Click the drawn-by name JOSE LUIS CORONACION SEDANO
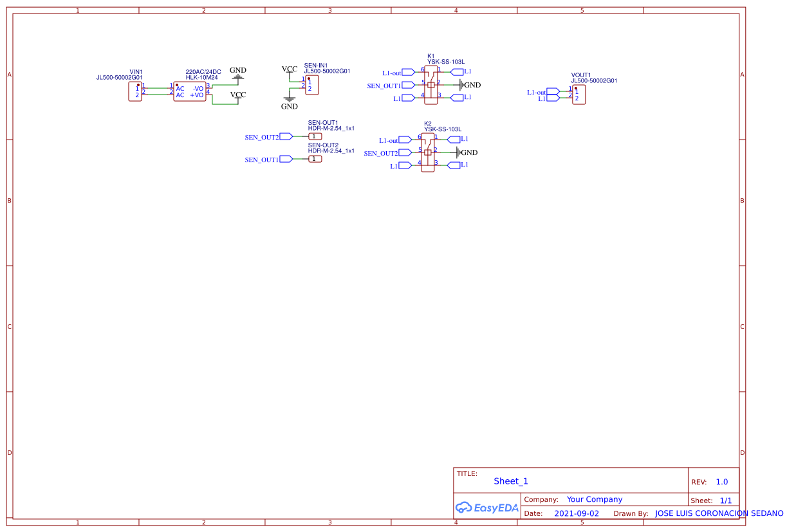796x532 pixels. [719, 513]
